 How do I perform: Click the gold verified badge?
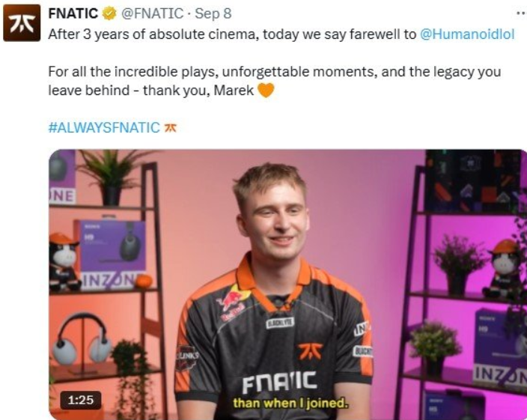tap(109, 13)
